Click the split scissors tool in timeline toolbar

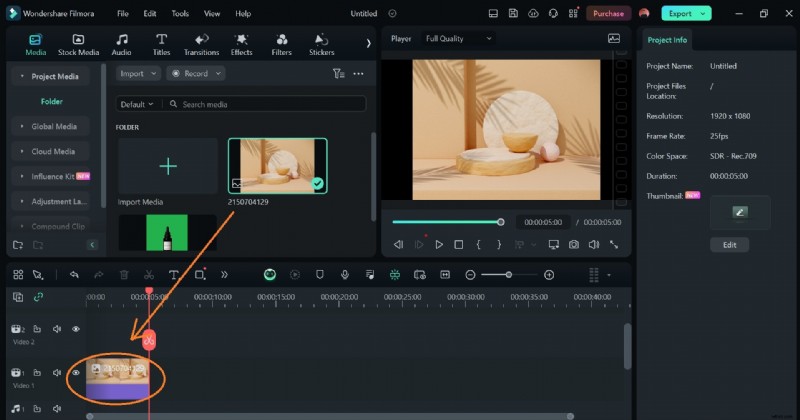point(149,274)
